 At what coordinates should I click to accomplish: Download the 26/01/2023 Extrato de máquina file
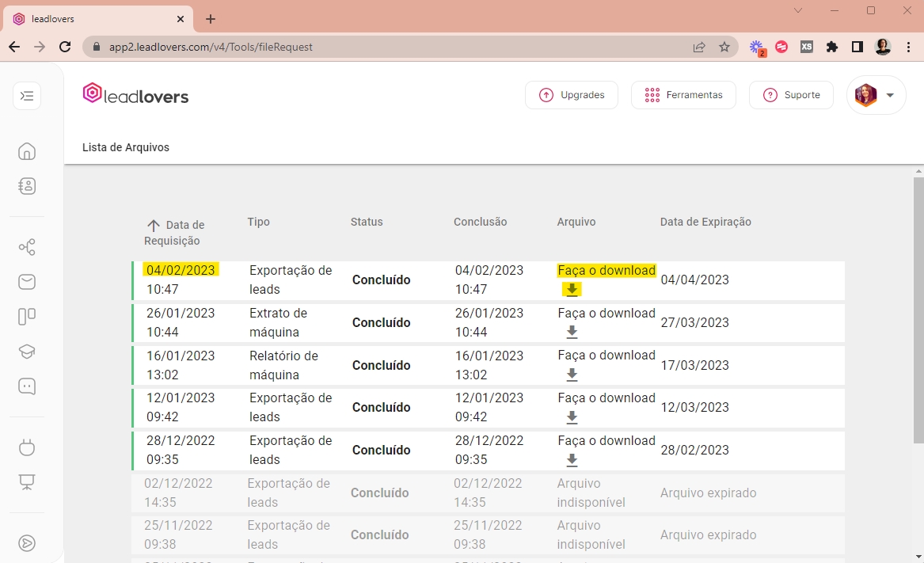coord(572,333)
